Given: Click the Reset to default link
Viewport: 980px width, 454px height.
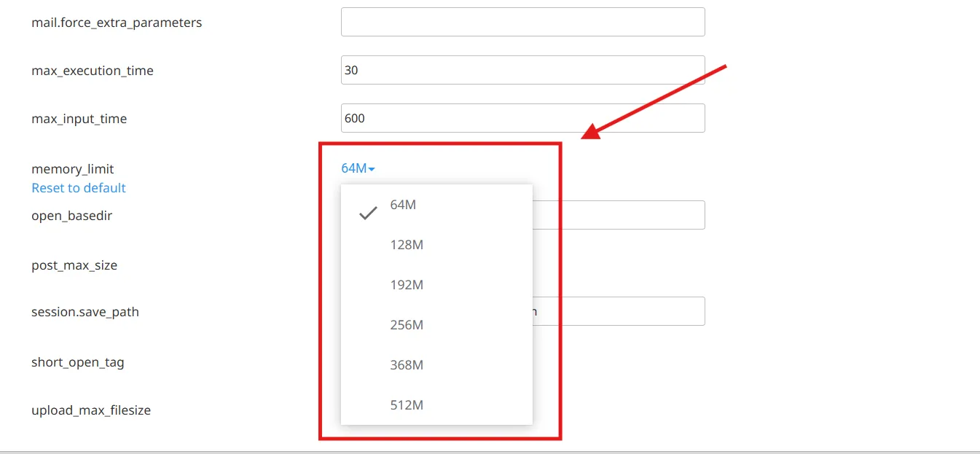Looking at the screenshot, I should click(x=79, y=188).
